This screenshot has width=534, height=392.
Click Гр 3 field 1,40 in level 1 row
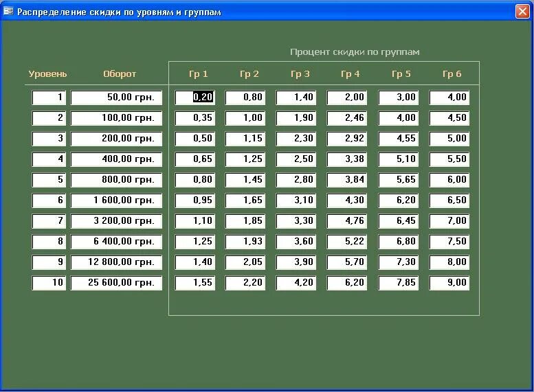click(296, 97)
